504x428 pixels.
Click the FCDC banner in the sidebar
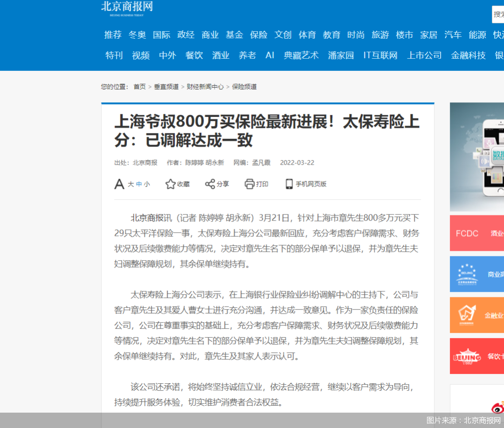[x=476, y=233]
